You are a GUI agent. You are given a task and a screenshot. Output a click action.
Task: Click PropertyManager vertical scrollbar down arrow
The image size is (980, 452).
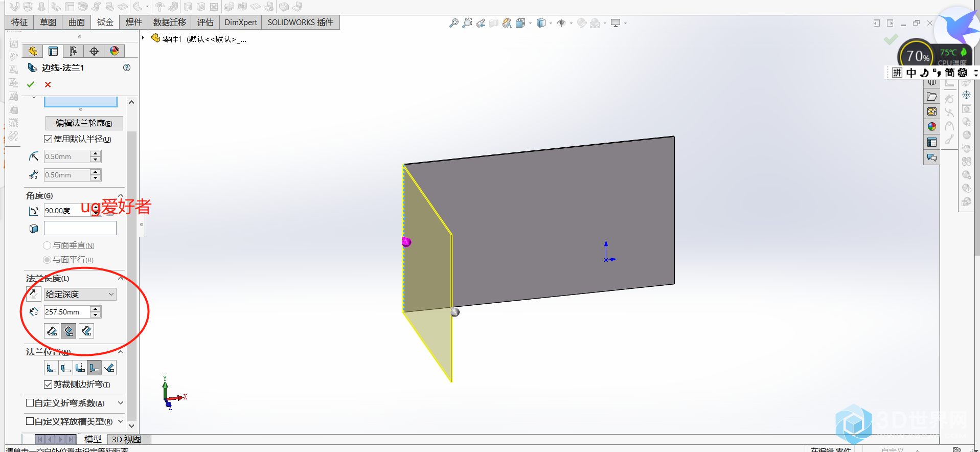[131, 426]
